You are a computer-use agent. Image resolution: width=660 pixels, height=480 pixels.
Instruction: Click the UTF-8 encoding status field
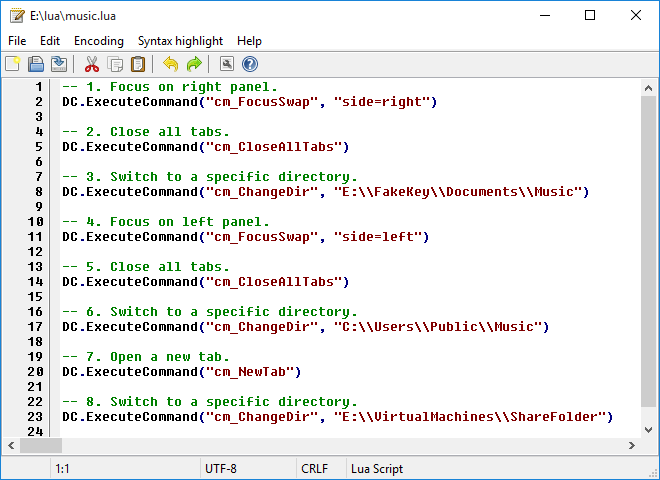221,468
